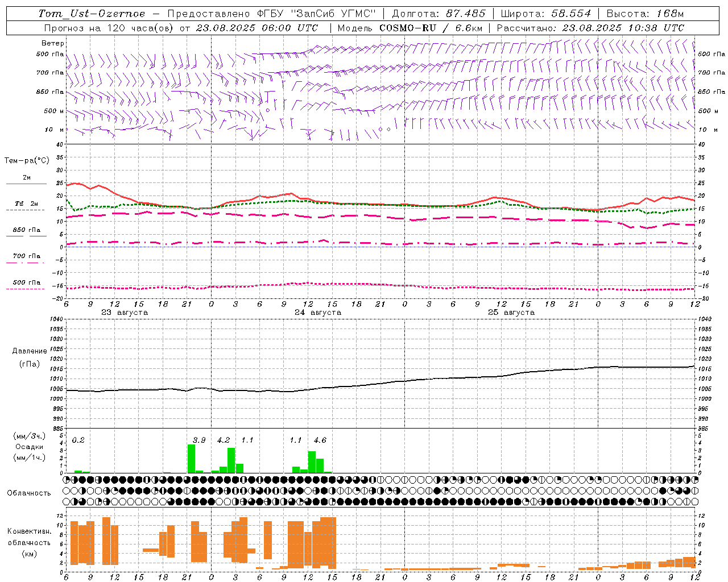Click the station title Tom_Ust-Ozernoe
The image size is (728, 582).
point(92,14)
